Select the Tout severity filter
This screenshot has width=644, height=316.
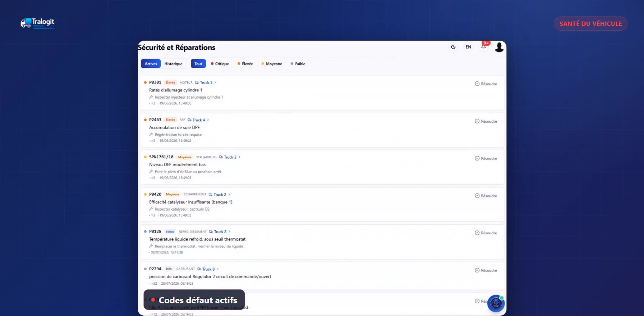[198, 64]
